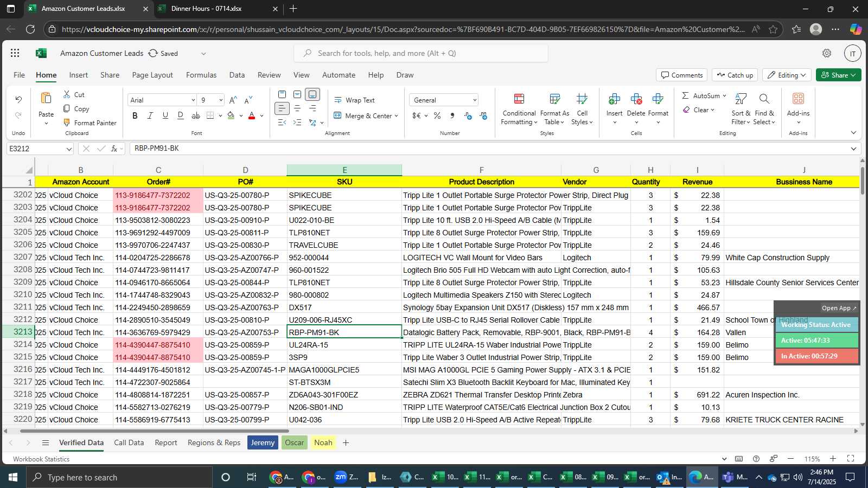Increase indent in alignment group

point(297,123)
